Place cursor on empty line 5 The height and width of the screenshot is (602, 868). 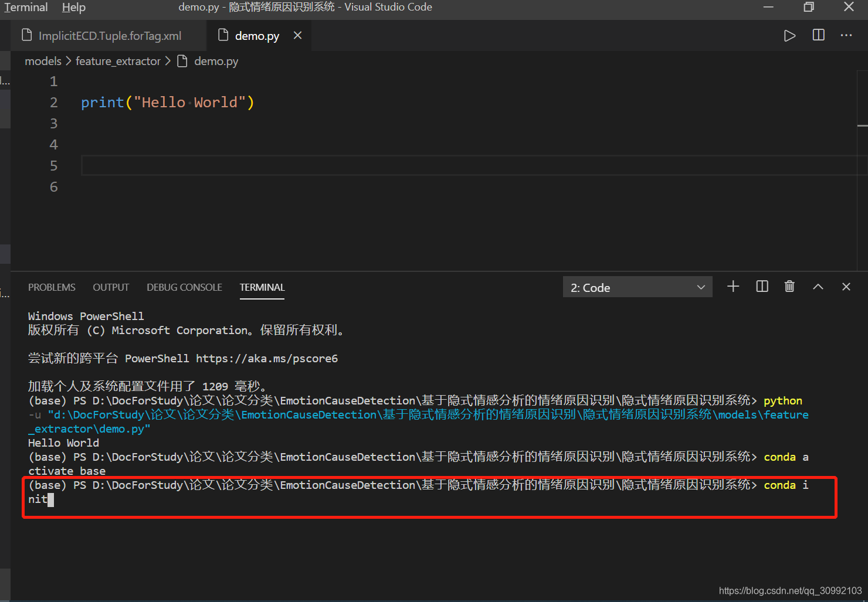click(x=469, y=166)
